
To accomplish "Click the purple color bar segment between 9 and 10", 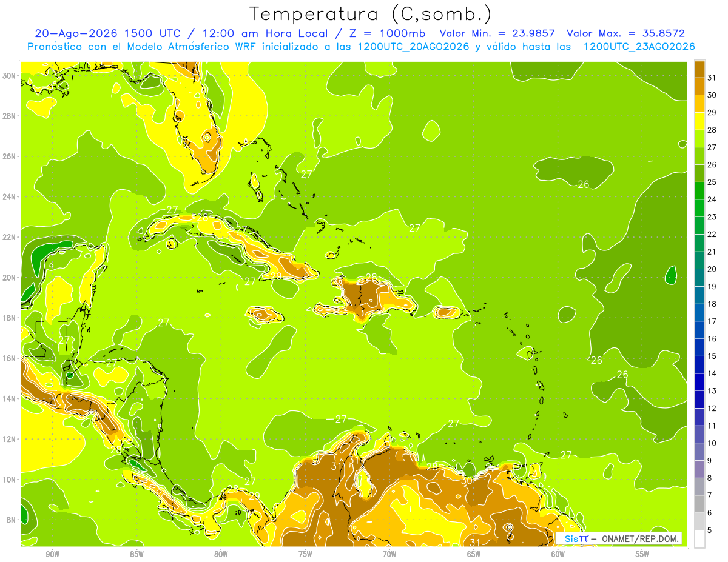I will pyautogui.click(x=699, y=452).
